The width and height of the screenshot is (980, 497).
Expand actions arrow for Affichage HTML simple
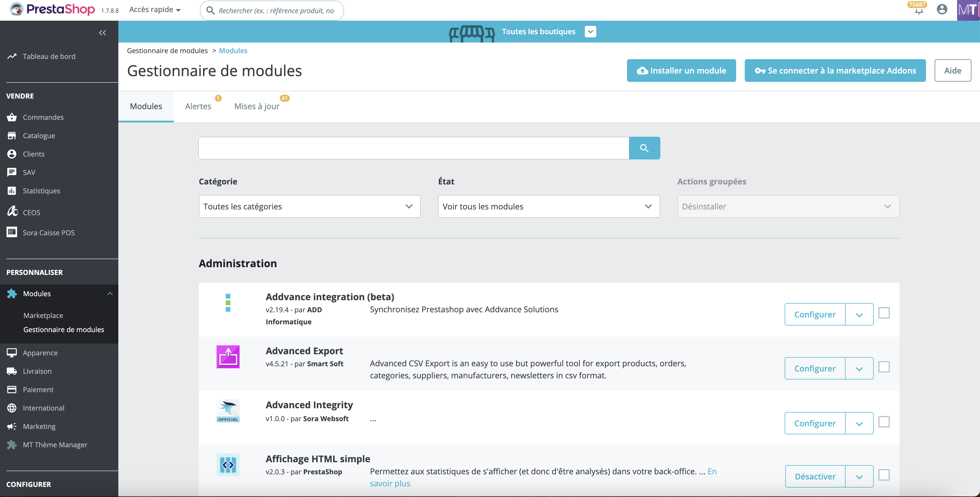[x=859, y=476]
